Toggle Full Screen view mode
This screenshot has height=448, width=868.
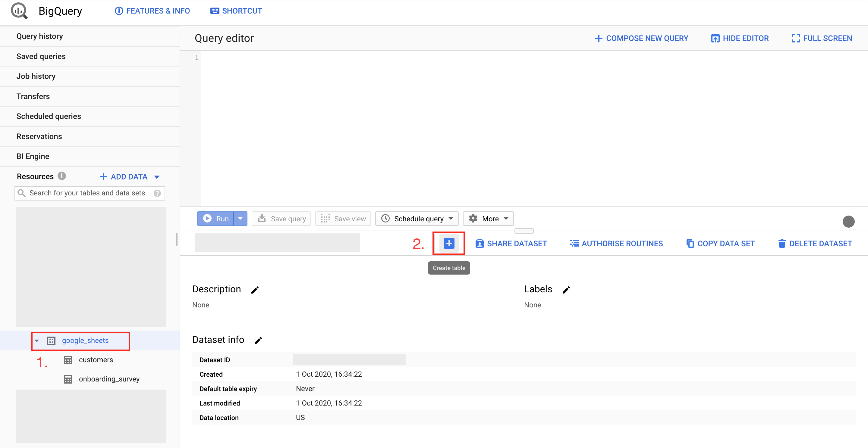coord(821,38)
